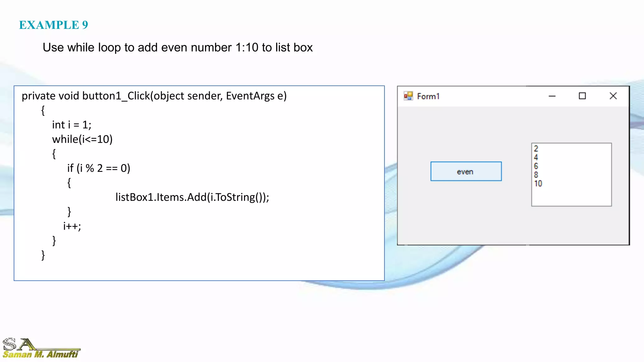Click the Form1 title bar text
This screenshot has width=644, height=362.
[x=428, y=96]
